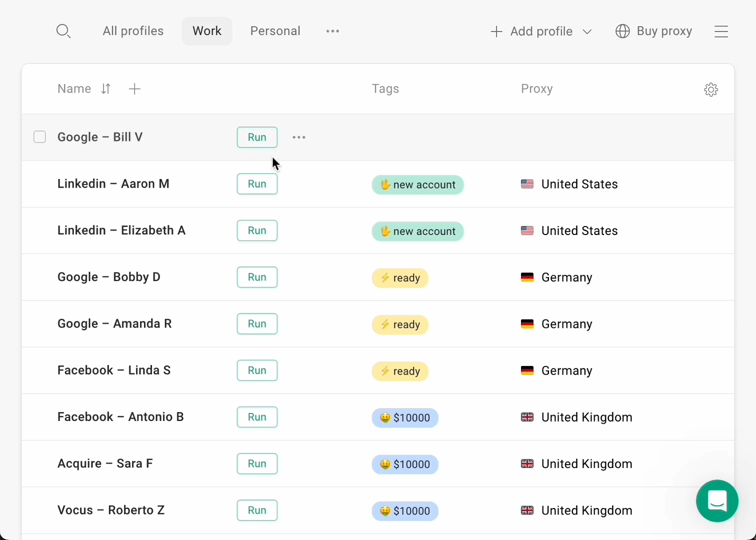Image resolution: width=756 pixels, height=540 pixels.
Task: Open the hamburger menu icon
Action: click(721, 31)
